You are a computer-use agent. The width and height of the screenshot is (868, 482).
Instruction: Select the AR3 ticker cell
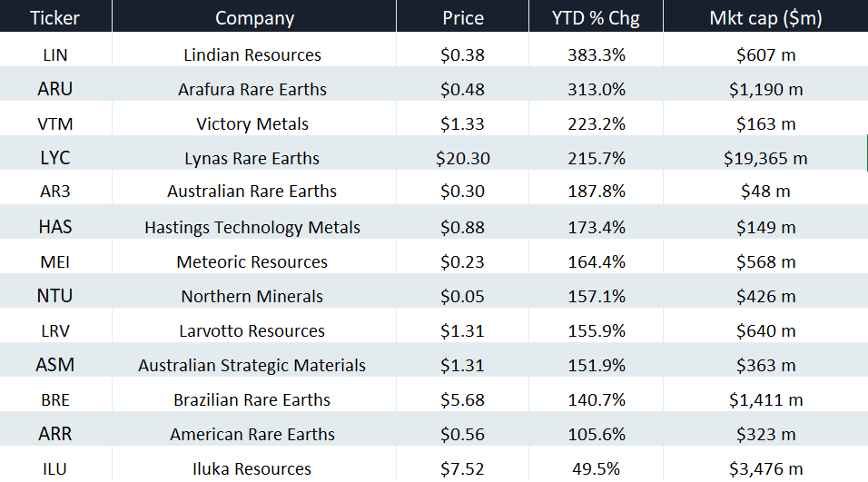[x=55, y=192]
